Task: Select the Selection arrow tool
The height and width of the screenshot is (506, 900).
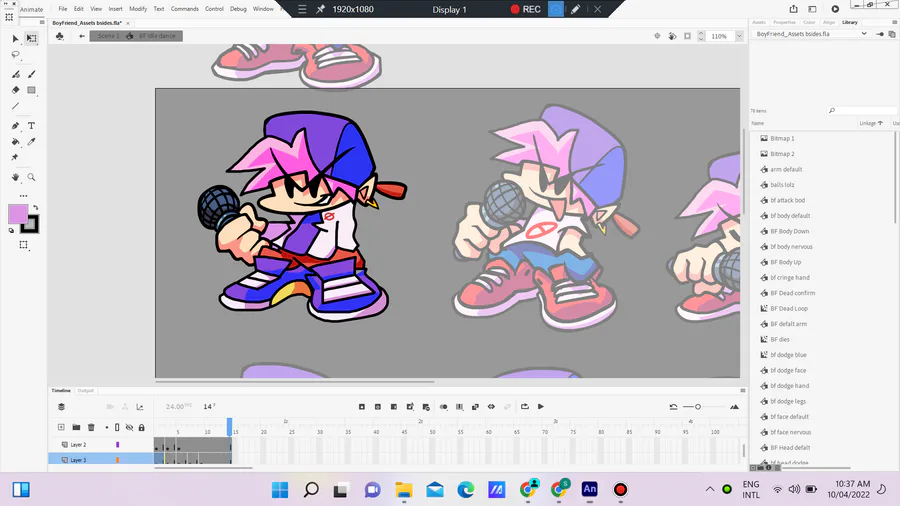Action: [x=15, y=38]
